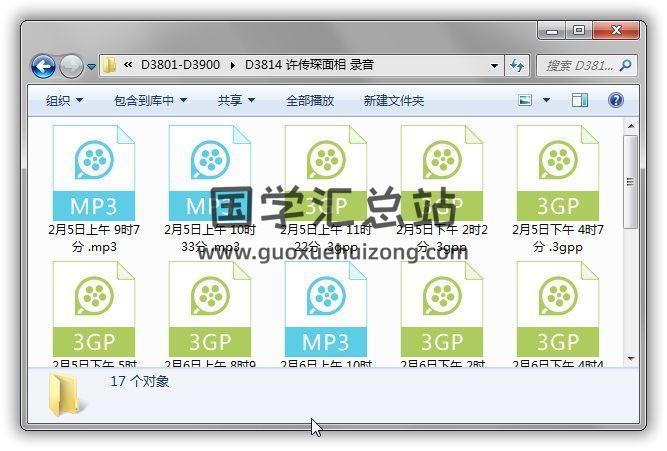Maximize the explorer window

(579, 31)
